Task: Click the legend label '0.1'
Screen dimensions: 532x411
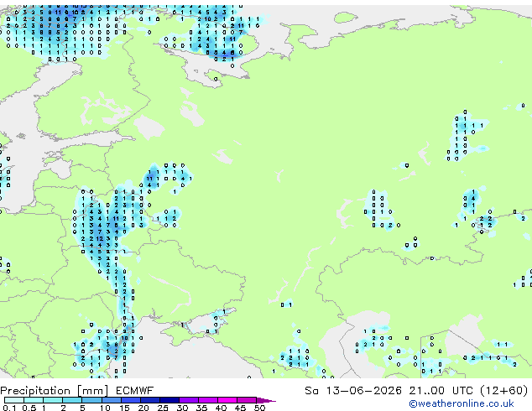Action: pyautogui.click(x=8, y=408)
